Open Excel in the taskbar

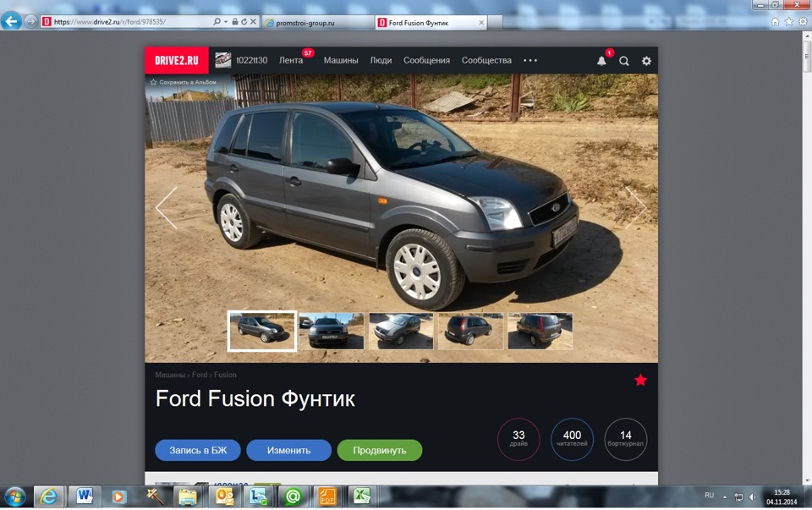[361, 496]
